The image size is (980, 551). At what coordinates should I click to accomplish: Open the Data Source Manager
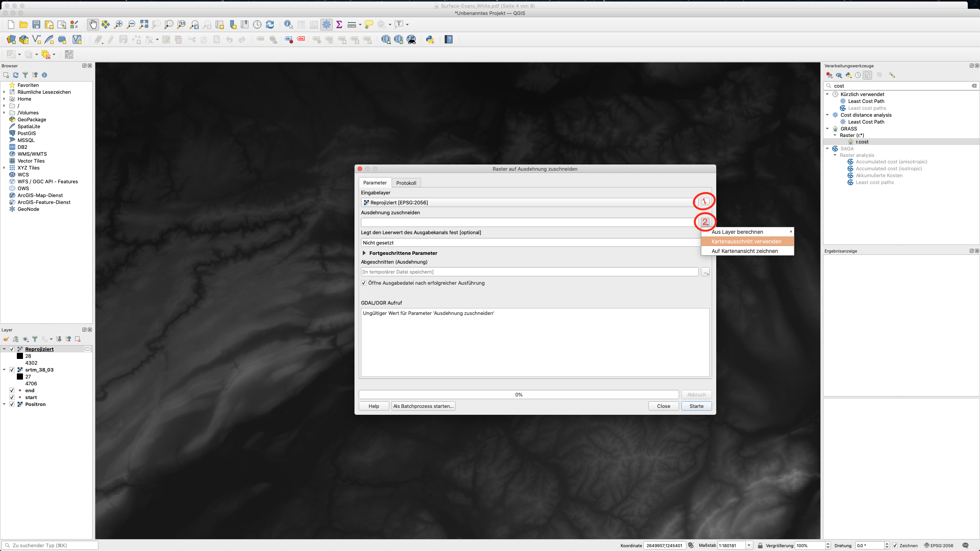coord(11,39)
